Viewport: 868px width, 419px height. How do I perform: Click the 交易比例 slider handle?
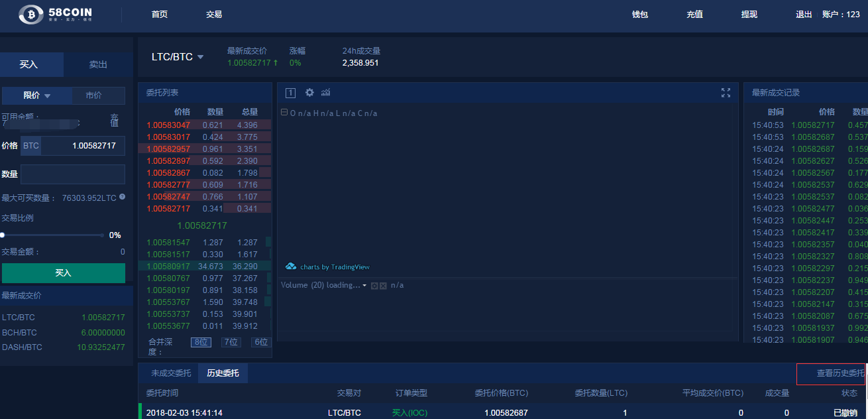(3, 235)
